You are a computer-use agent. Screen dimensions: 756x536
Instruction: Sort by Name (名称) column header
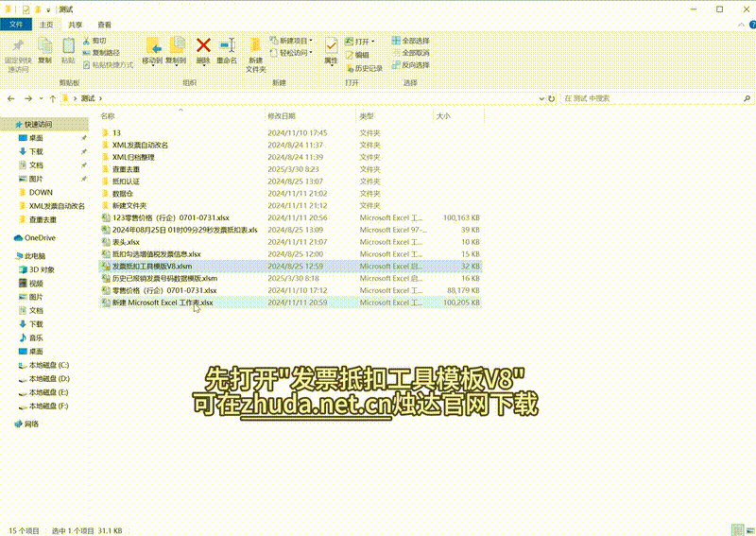pyautogui.click(x=181, y=116)
